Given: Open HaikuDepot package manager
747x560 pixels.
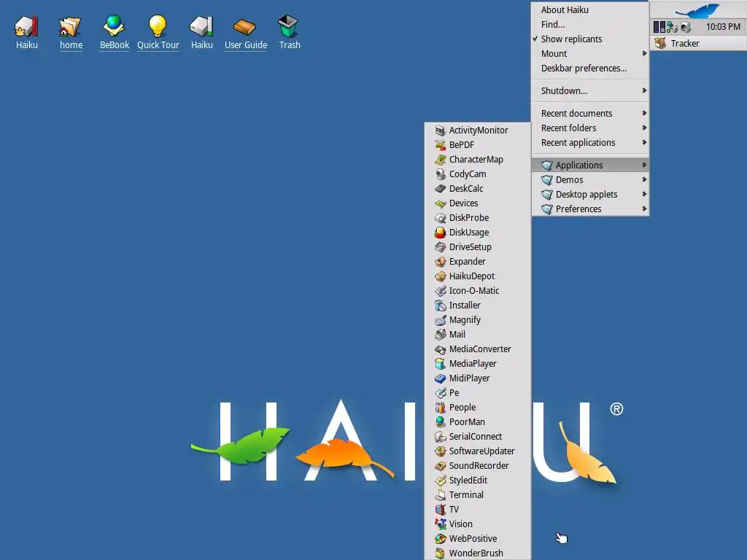Looking at the screenshot, I should point(477,276).
